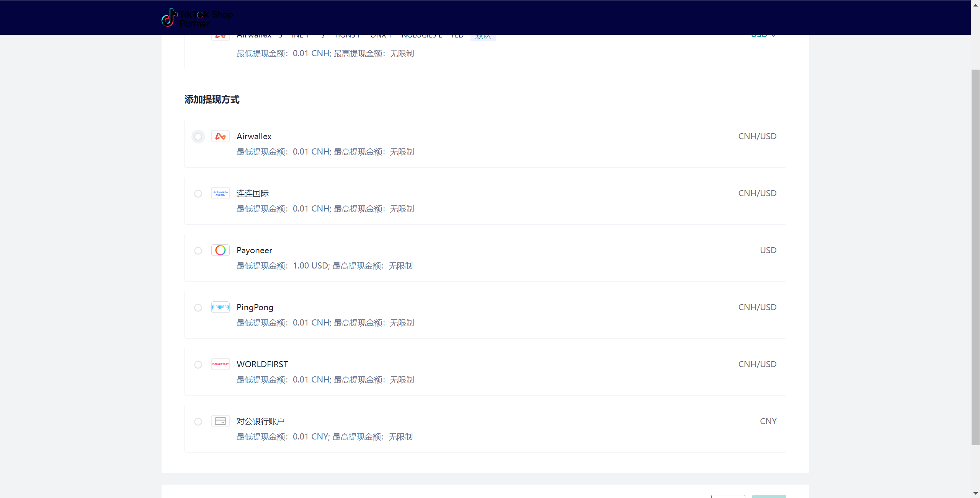Click the WORLDFIRST logo icon

coord(220,364)
